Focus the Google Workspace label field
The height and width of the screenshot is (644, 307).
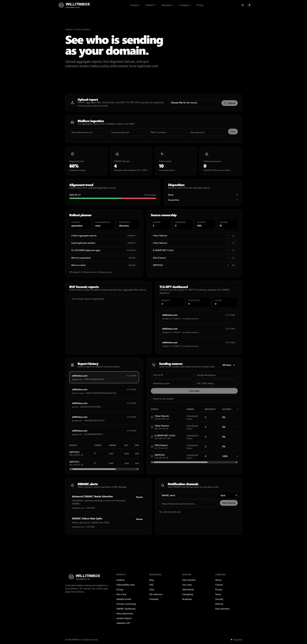click(x=216, y=375)
